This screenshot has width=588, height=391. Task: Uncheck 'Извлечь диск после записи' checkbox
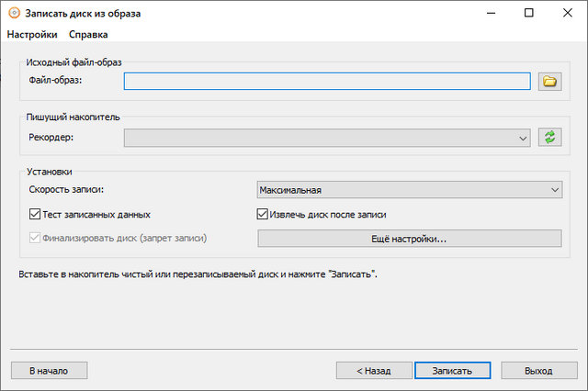click(262, 215)
